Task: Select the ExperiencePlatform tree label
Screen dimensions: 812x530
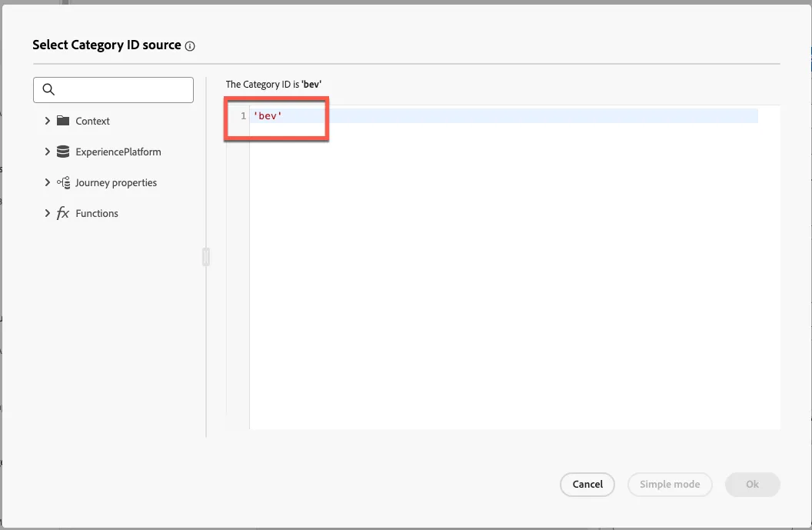Action: coord(118,152)
